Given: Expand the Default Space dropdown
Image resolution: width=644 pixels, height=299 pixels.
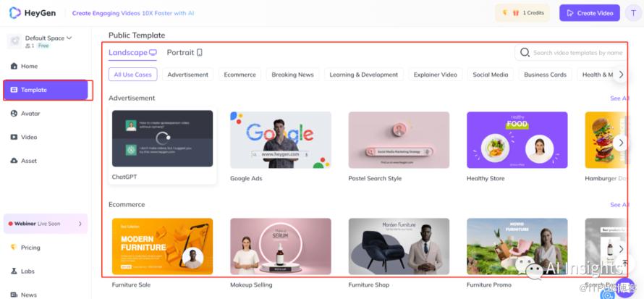Looking at the screenshot, I should pos(69,38).
